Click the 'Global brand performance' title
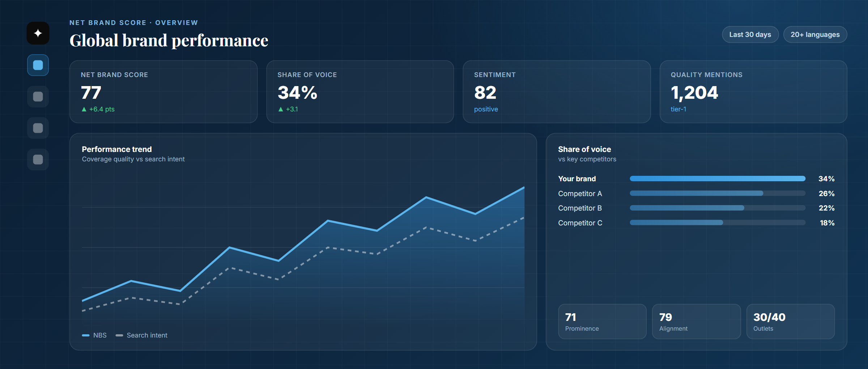Screen dimensions: 868x369 point(169,41)
